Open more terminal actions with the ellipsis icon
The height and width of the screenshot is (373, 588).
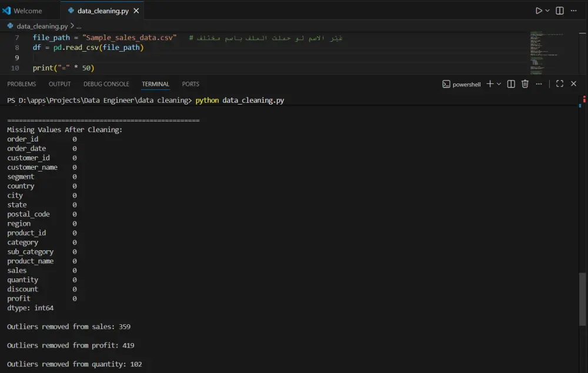(x=538, y=83)
